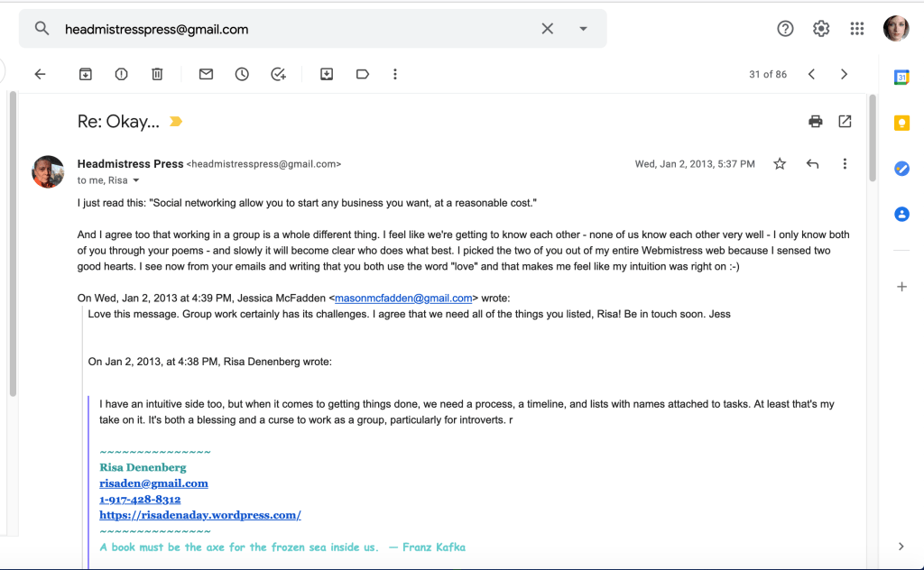Archive this email conversation
Screen dimensions: 924x570
(x=86, y=74)
